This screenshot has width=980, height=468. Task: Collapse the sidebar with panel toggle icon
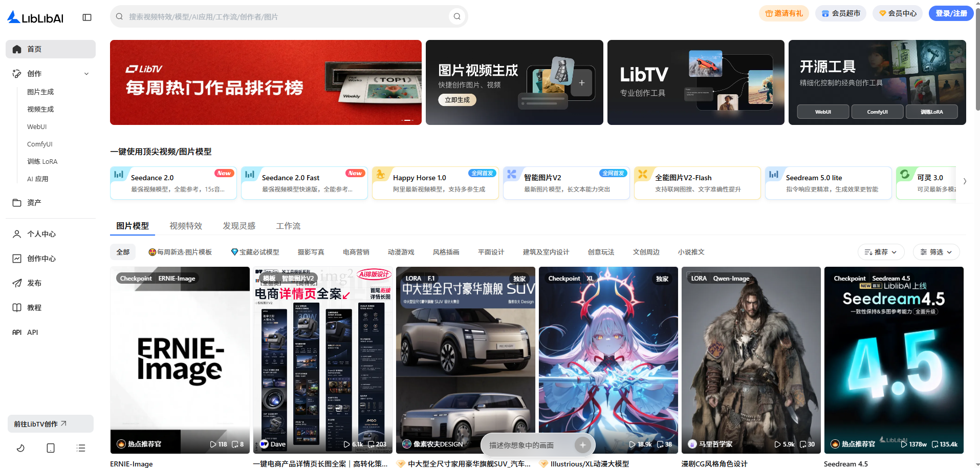pyautogui.click(x=87, y=17)
